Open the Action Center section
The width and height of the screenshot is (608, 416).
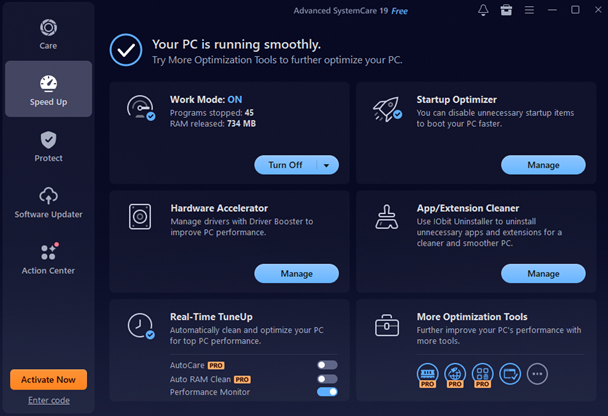click(x=48, y=258)
